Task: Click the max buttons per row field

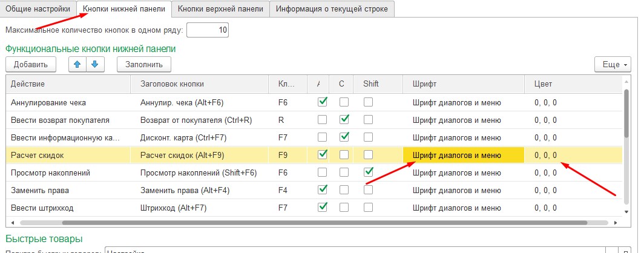Action: [207, 30]
